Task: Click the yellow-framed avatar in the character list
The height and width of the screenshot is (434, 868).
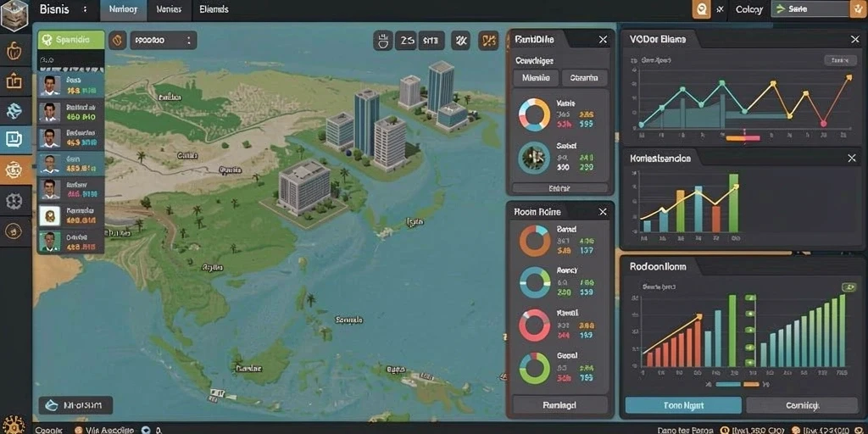Action: tap(49, 215)
